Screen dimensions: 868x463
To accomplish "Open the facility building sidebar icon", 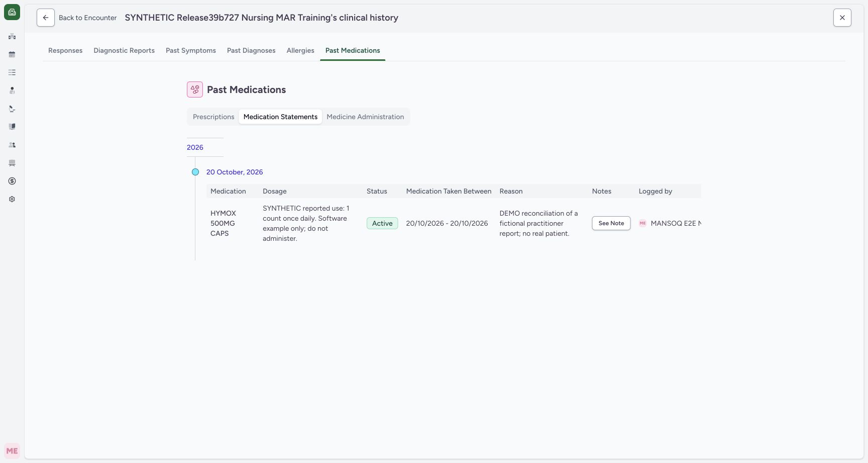I will 12,36.
